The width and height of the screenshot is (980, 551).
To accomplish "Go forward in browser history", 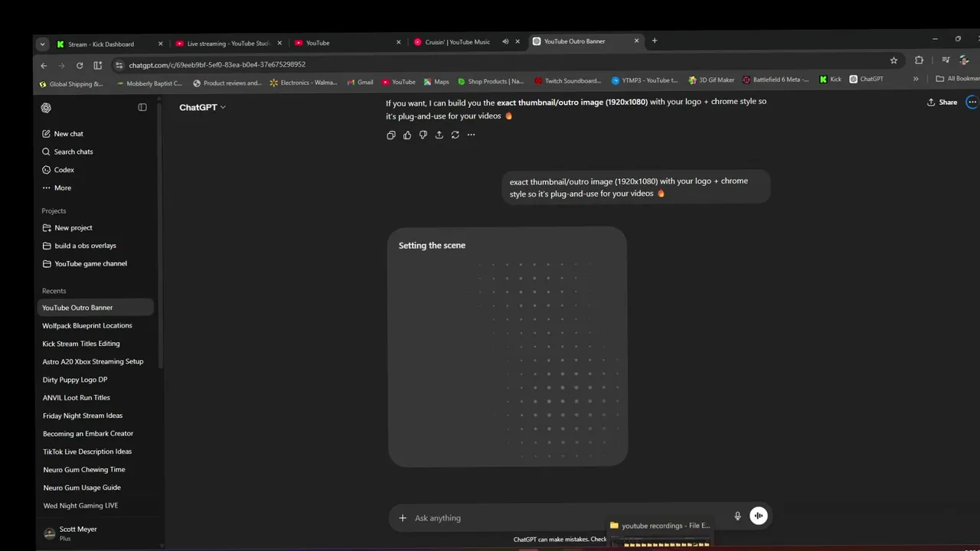I will pos(61,66).
